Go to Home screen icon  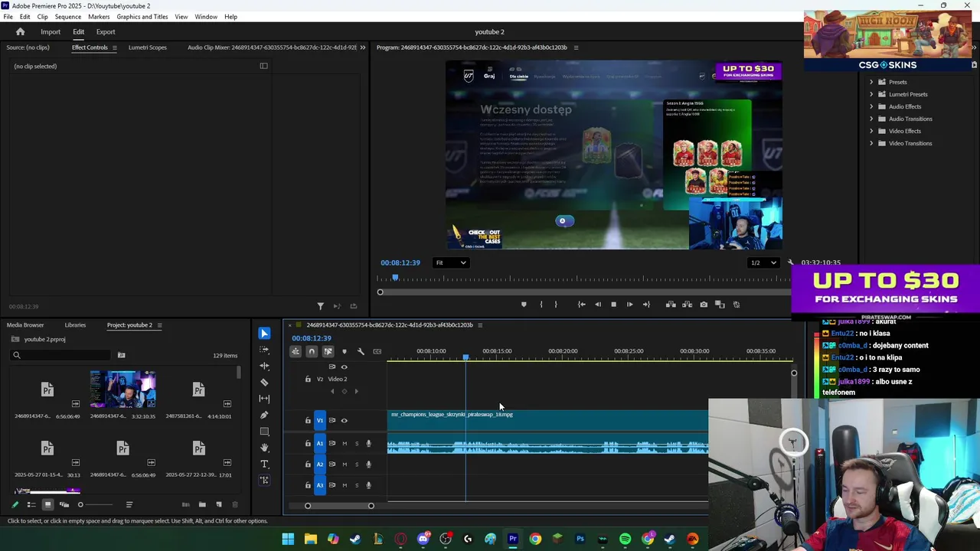(21, 32)
